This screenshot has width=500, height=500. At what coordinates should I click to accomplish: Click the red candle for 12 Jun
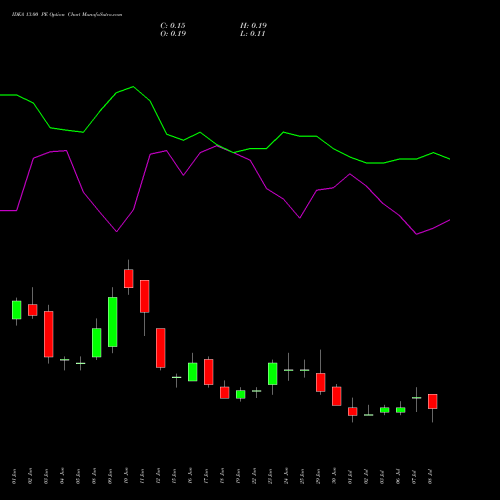pyautogui.click(x=161, y=348)
